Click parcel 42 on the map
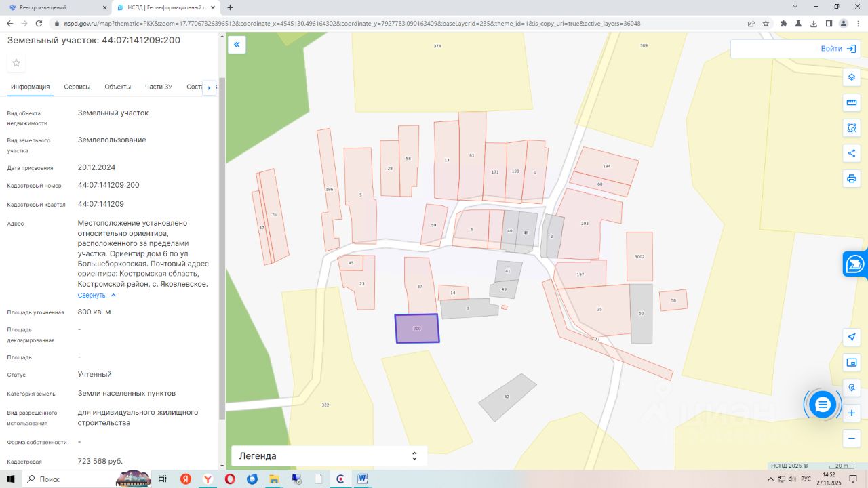The image size is (868, 488). (507, 397)
